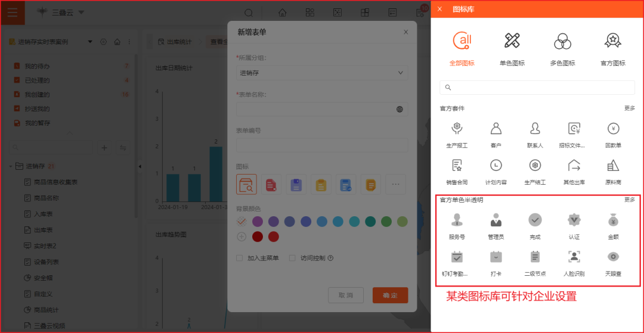Close the 图标库 panel
This screenshot has width=644, height=333.
(440, 9)
